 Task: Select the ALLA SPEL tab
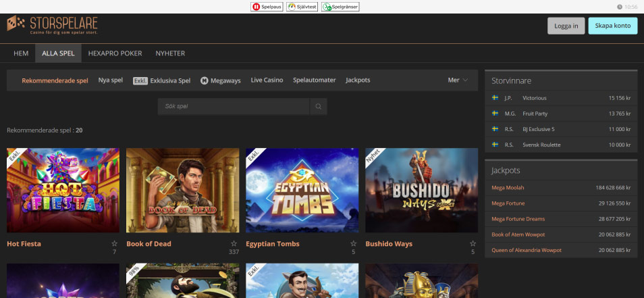click(58, 53)
